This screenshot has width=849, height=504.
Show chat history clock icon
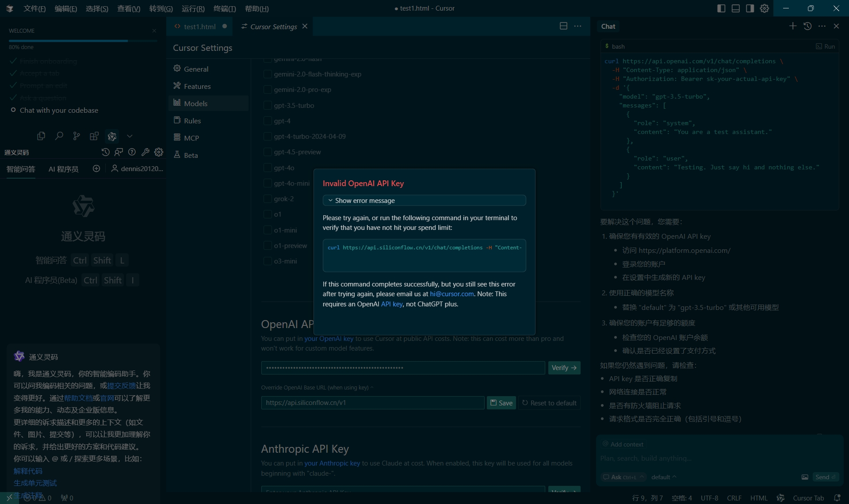tap(807, 26)
